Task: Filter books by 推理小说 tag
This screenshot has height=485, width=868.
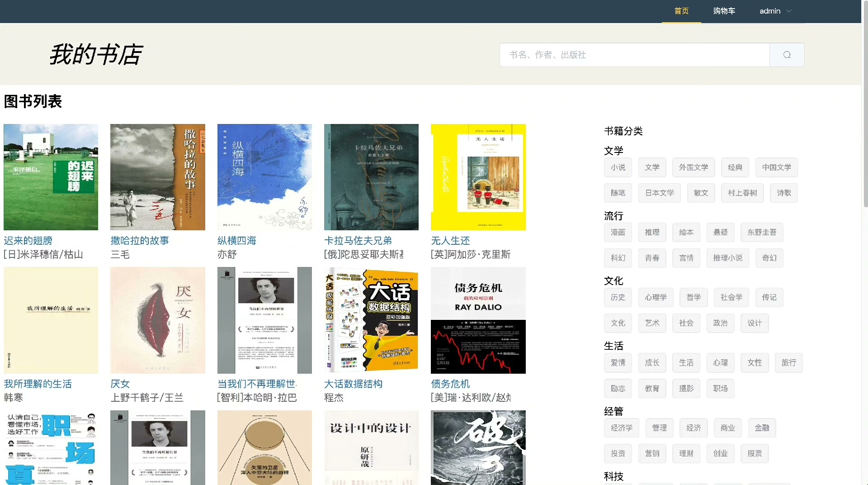Action: tap(728, 258)
